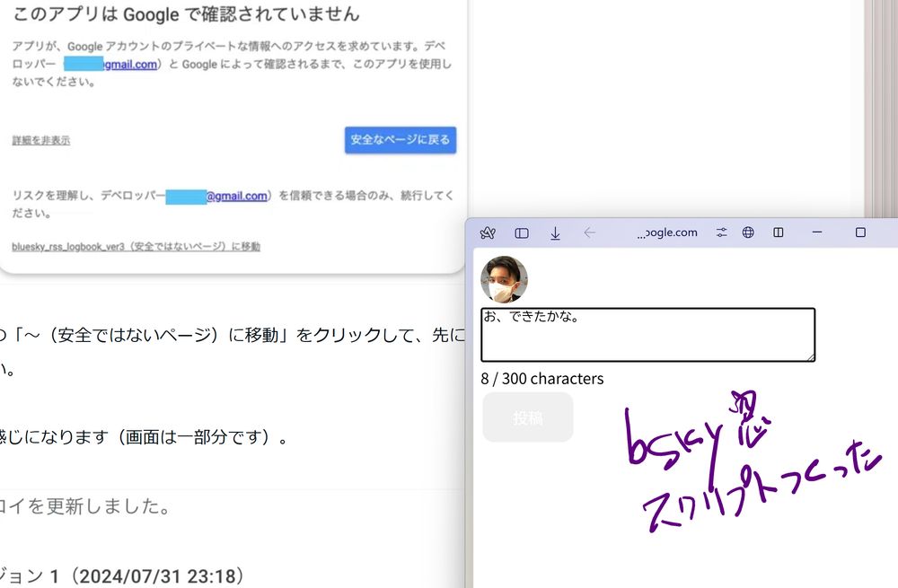
Task: Click the ...oogle.com address field
Action: click(667, 233)
